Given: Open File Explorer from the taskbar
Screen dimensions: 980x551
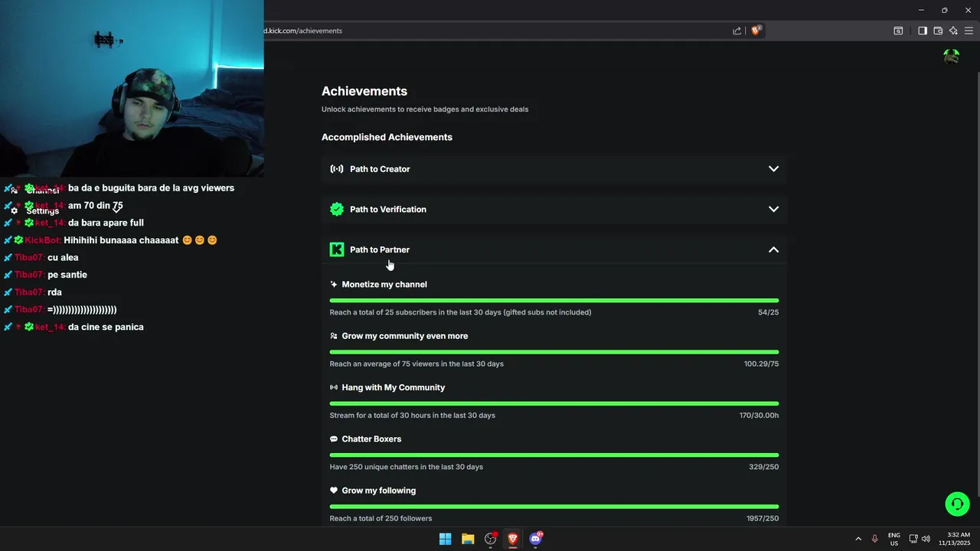Looking at the screenshot, I should 468,539.
